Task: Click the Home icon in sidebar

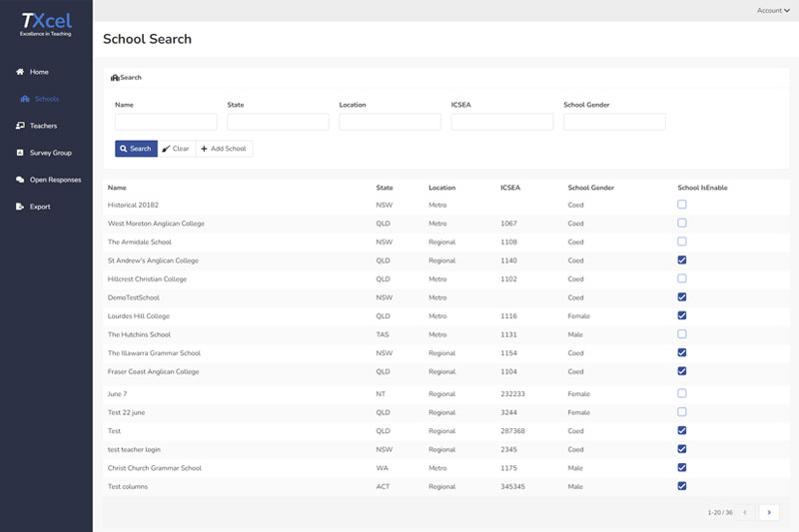Action: click(20, 72)
